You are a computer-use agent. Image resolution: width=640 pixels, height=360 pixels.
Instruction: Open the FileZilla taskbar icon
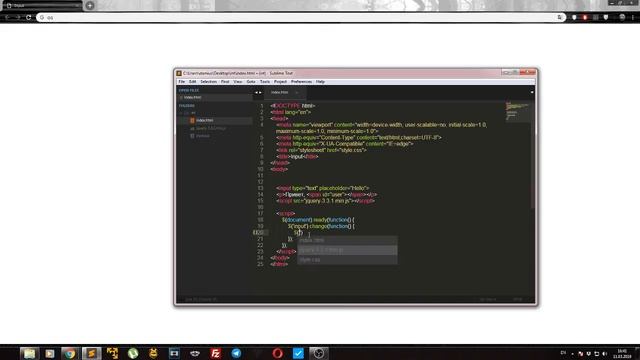pos(216,353)
